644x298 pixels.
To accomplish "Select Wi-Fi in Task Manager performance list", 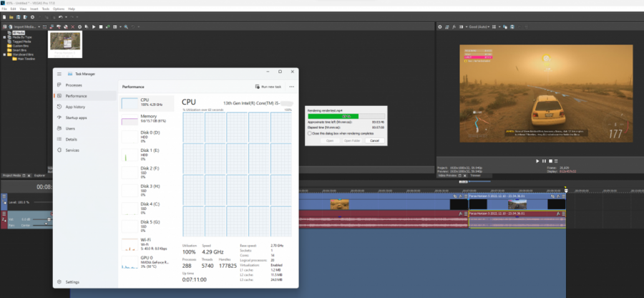I will pyautogui.click(x=146, y=244).
